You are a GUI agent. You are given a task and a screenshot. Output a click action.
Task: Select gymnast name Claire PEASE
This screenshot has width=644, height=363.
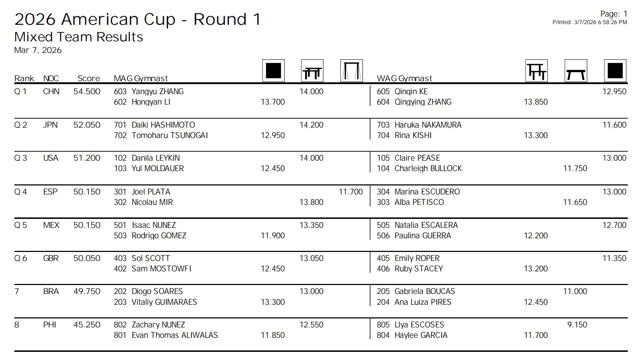pos(417,158)
